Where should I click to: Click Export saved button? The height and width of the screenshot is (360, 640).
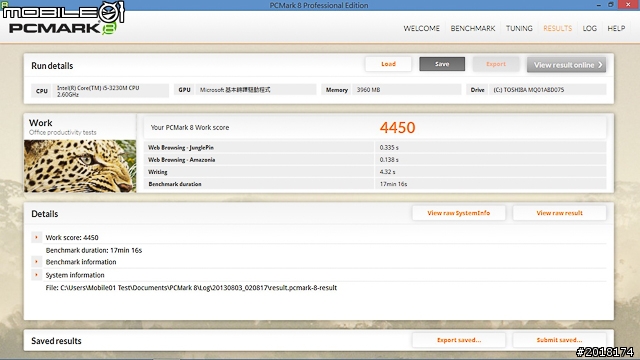(459, 340)
